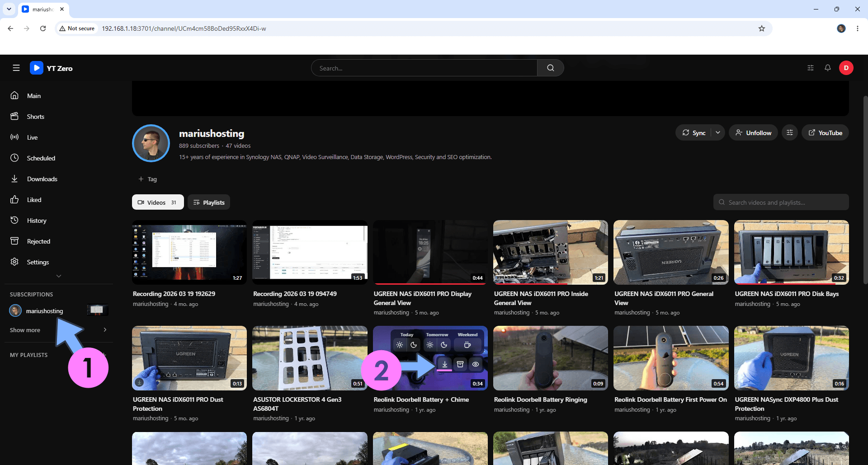Image resolution: width=868 pixels, height=465 pixels.
Task: Click the address bar URL
Action: click(x=184, y=28)
